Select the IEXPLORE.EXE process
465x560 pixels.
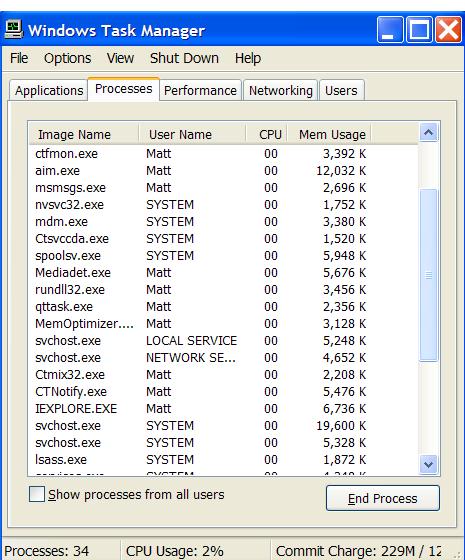click(x=223, y=409)
